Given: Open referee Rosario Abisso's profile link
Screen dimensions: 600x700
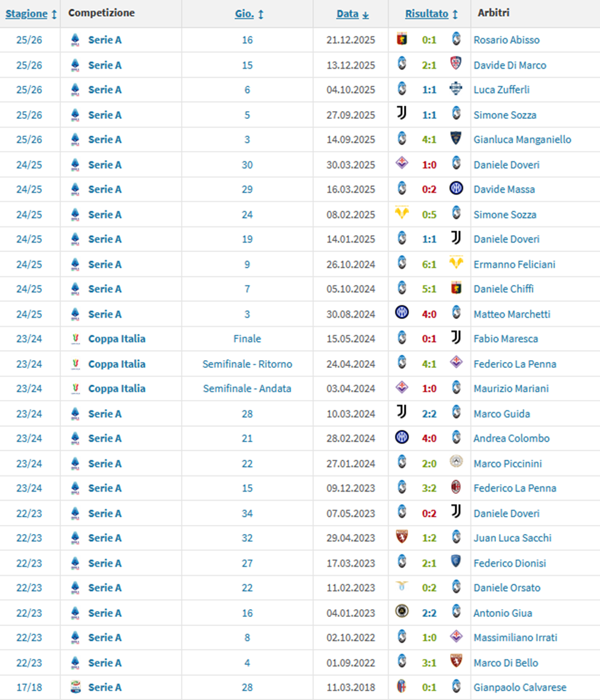Looking at the screenshot, I should coord(506,40).
